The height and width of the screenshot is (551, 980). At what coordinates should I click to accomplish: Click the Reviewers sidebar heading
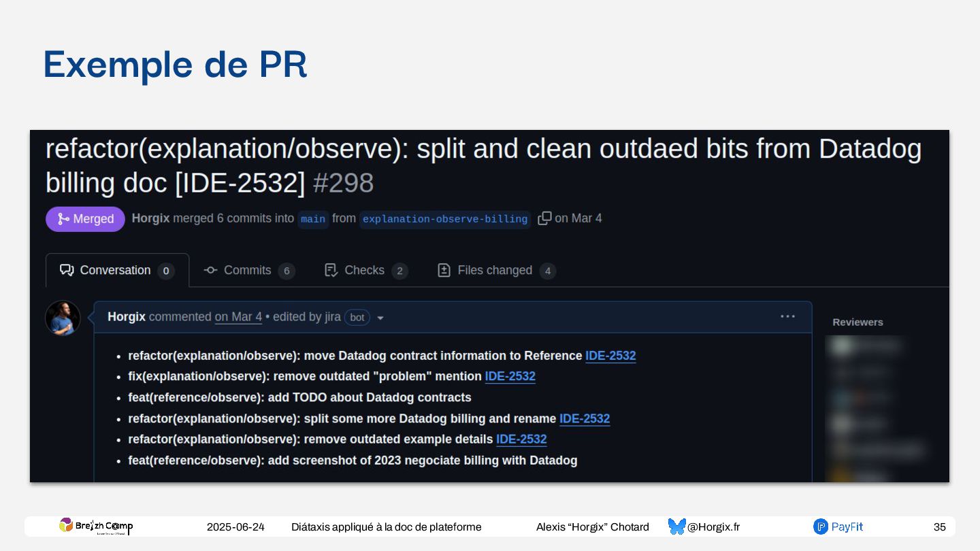pos(857,322)
